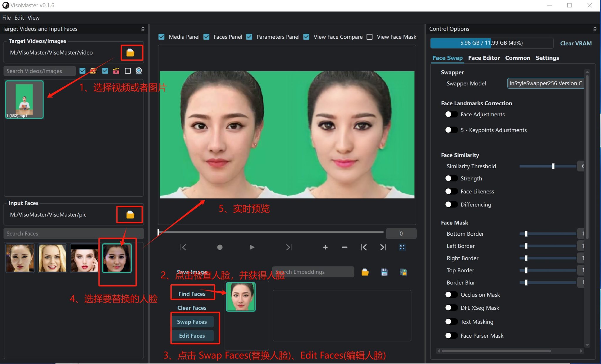601x364 pixels.
Task: Enable the Occlusion Mask toggle
Action: [x=451, y=295]
